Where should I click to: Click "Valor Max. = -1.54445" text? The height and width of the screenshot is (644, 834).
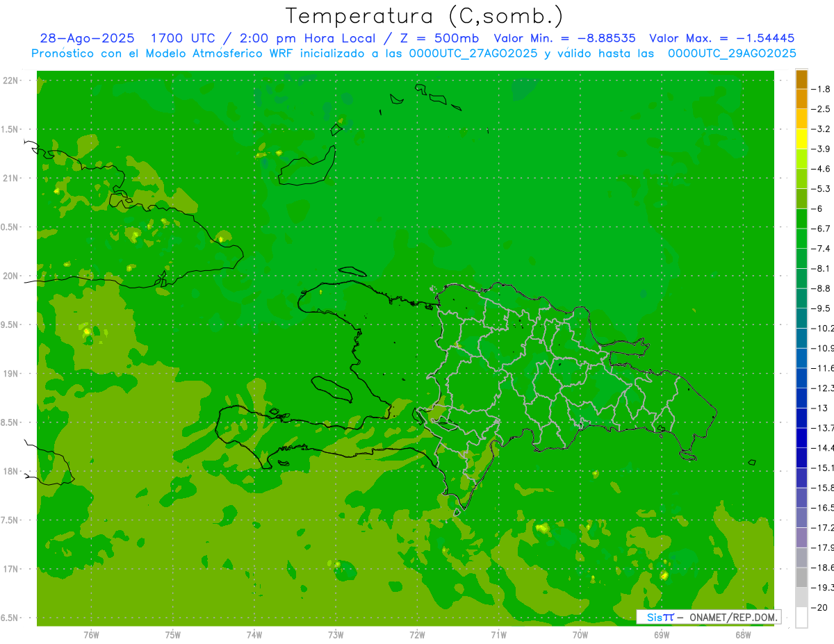[721, 38]
